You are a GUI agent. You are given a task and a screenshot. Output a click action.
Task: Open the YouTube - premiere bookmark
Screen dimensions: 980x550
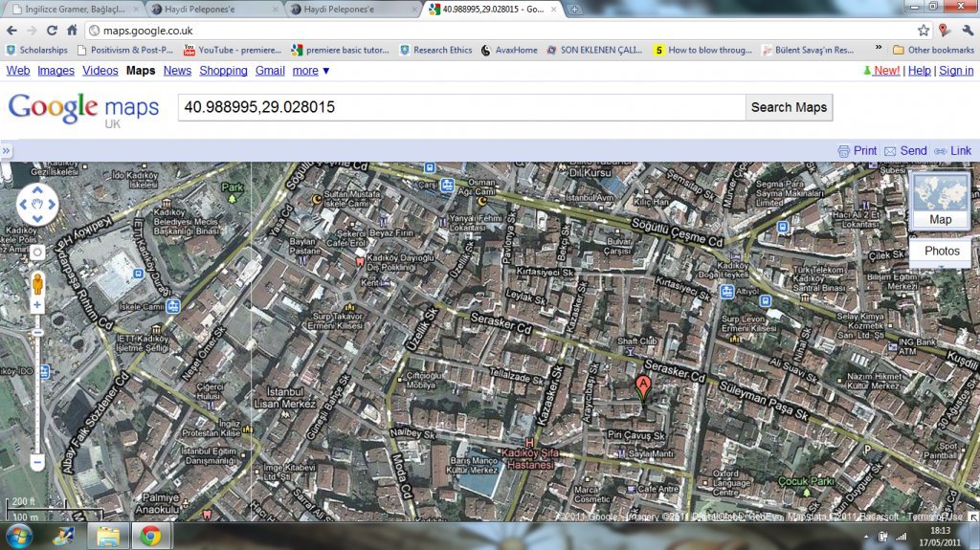pos(233,50)
